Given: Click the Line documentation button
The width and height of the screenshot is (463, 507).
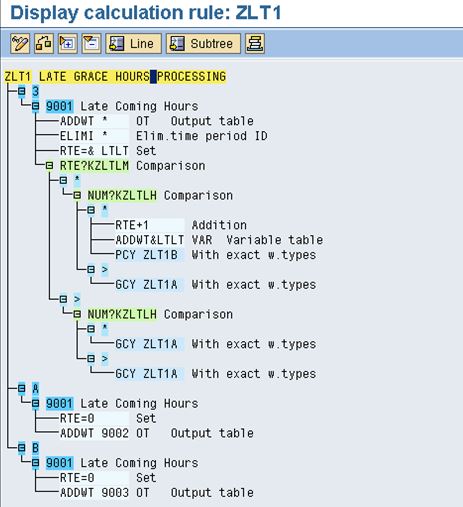Looking at the screenshot, I should [x=133, y=43].
